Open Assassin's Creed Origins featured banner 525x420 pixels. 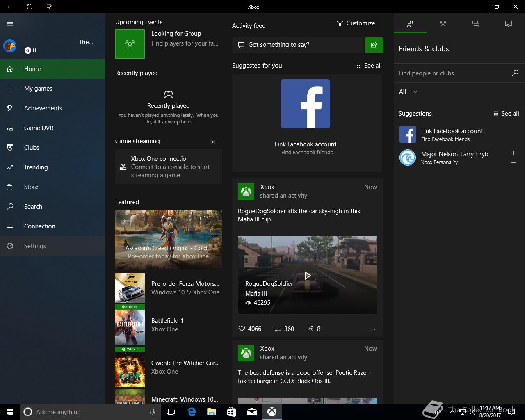pos(169,239)
